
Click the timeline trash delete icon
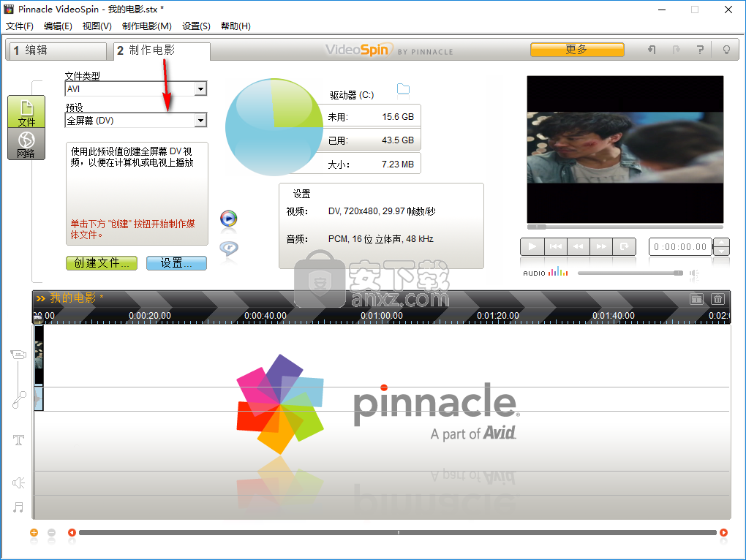pyautogui.click(x=717, y=299)
